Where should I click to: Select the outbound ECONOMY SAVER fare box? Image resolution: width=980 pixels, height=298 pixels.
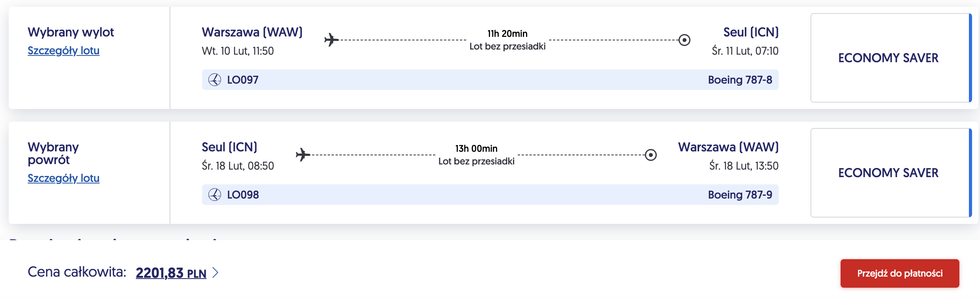tap(891, 58)
